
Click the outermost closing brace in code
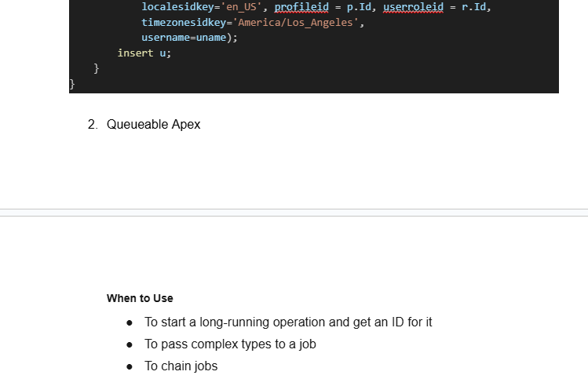[x=72, y=84]
